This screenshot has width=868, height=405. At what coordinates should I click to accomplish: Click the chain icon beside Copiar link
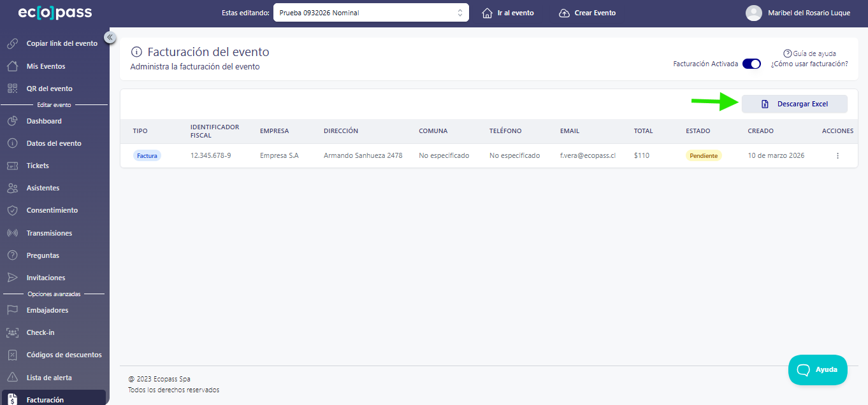pyautogui.click(x=12, y=44)
